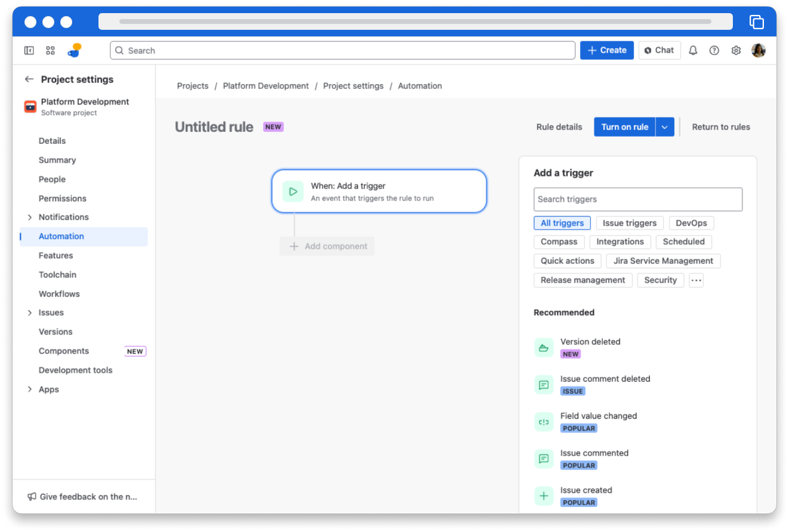This screenshot has width=789, height=532.
Task: Select the All triggers filter
Action: [562, 223]
